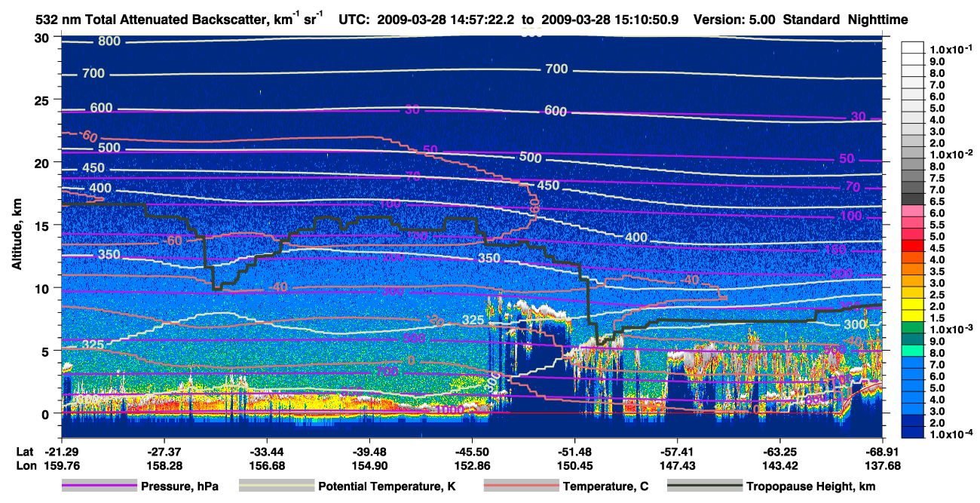
Task: Click the latitude value '-33.44'
Action: tap(267, 451)
